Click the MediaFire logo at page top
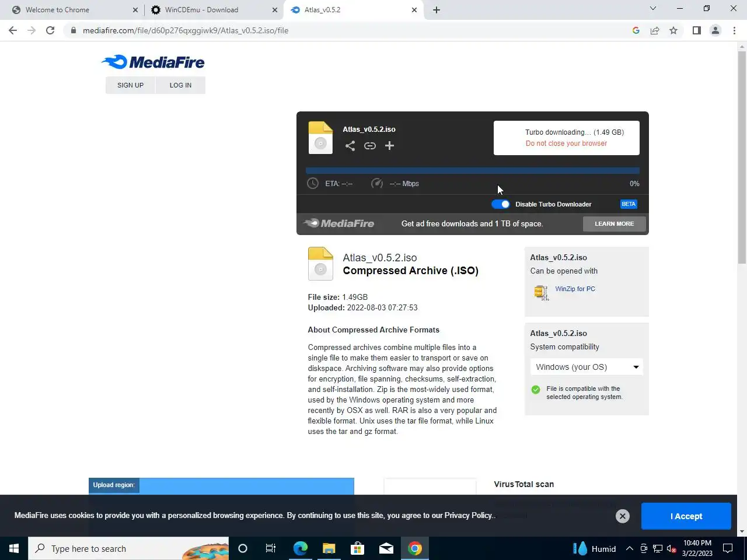747x560 pixels. click(x=153, y=62)
